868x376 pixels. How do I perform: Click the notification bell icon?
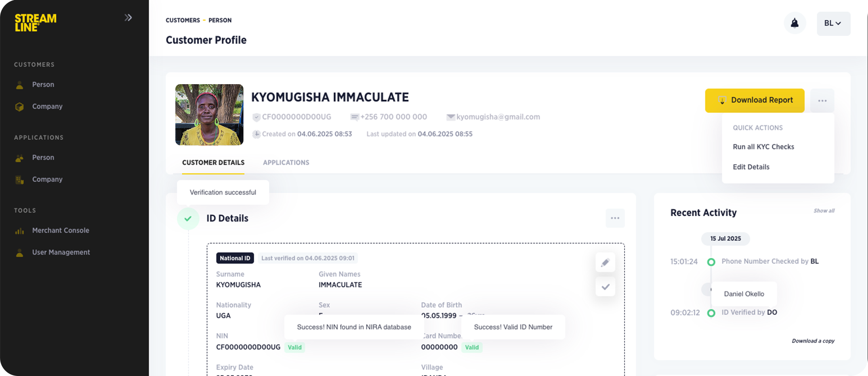pyautogui.click(x=794, y=23)
